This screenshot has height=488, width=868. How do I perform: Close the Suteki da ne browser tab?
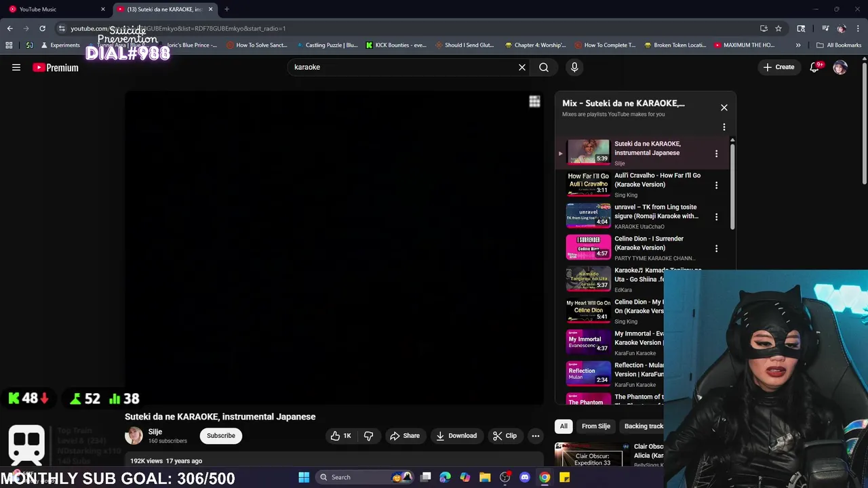pos(211,9)
